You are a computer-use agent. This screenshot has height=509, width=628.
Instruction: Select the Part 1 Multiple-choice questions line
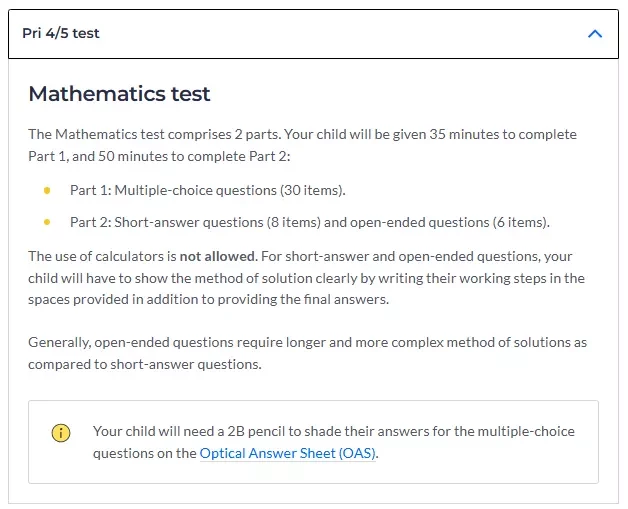207,190
